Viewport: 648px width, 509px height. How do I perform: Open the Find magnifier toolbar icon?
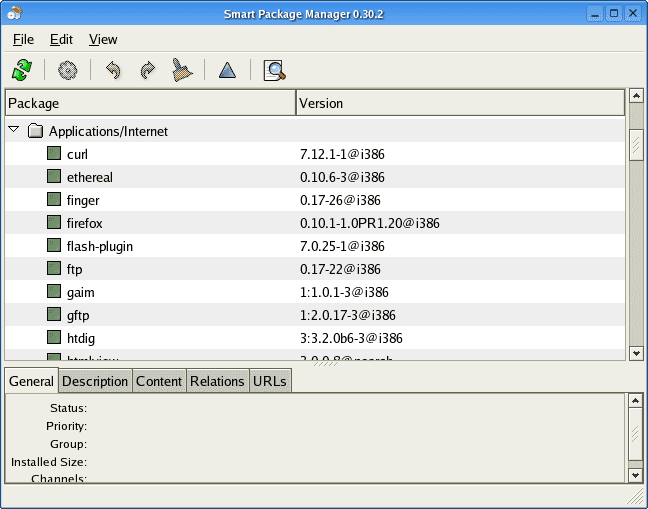[x=274, y=71]
